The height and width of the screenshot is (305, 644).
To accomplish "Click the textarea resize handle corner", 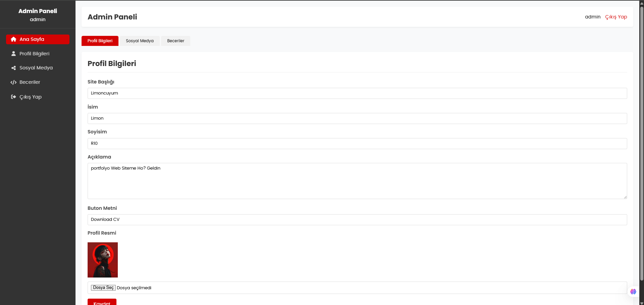I will [x=625, y=197].
